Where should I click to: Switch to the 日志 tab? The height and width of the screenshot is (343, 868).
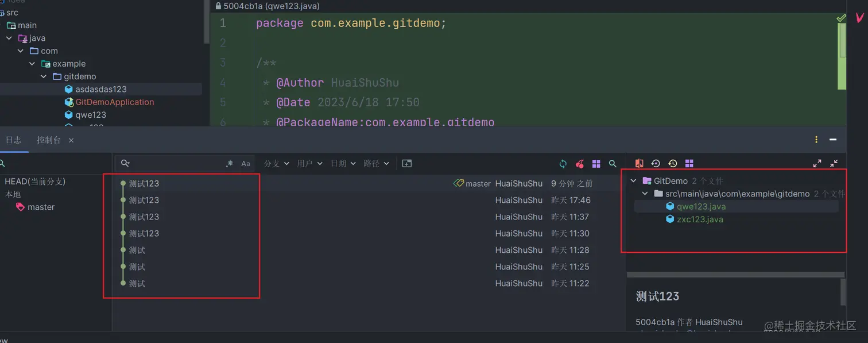coord(13,140)
